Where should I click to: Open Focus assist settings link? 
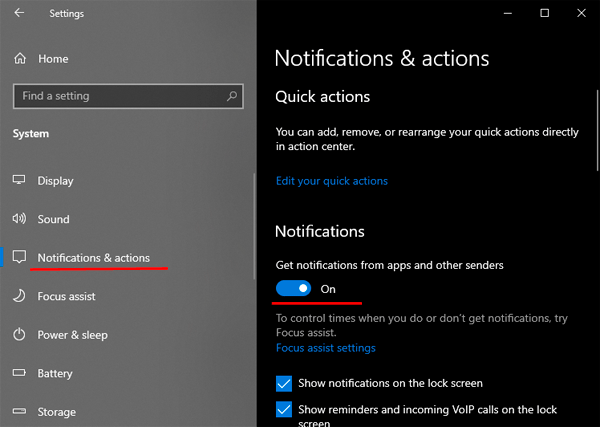325,348
